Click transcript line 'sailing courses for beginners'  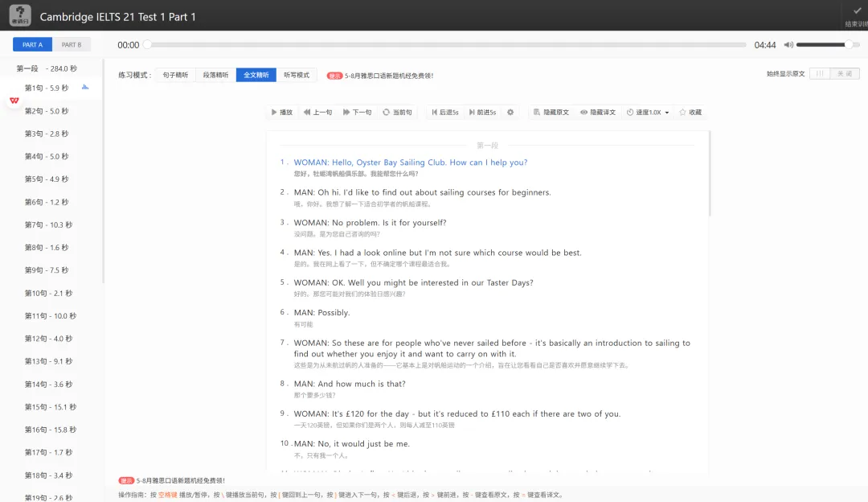pos(423,192)
